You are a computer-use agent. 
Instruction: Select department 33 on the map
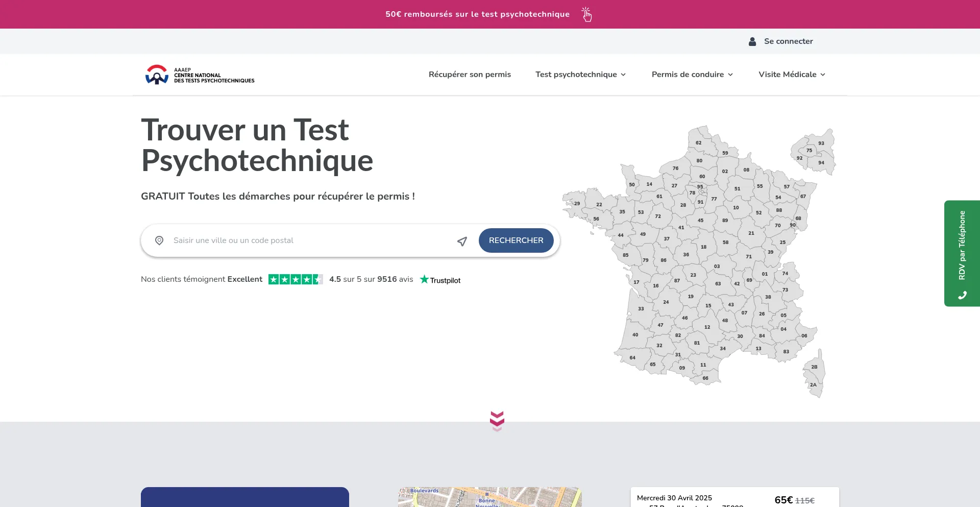pyautogui.click(x=641, y=309)
